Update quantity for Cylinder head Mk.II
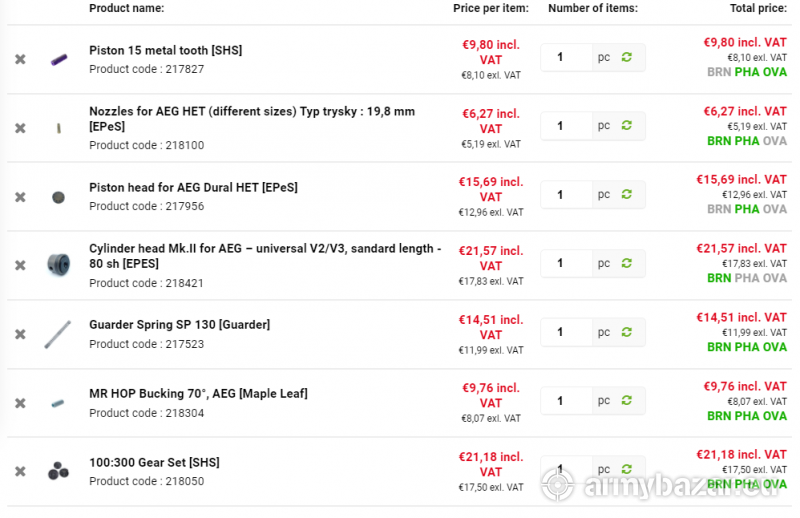The width and height of the screenshot is (800, 518). coord(627,263)
